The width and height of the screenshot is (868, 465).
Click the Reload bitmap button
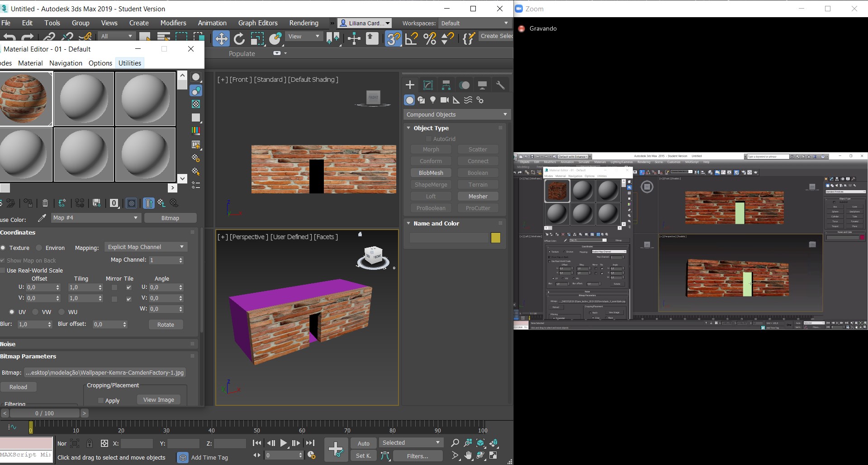(x=18, y=387)
